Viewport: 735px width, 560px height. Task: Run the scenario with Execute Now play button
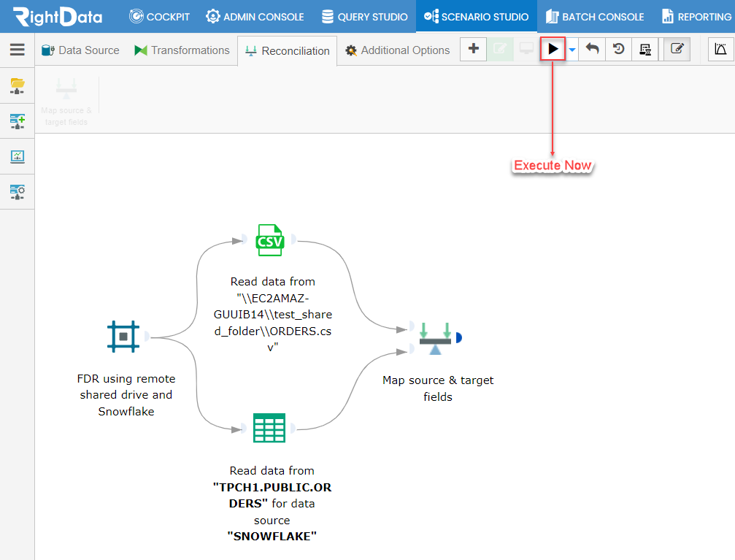point(553,49)
